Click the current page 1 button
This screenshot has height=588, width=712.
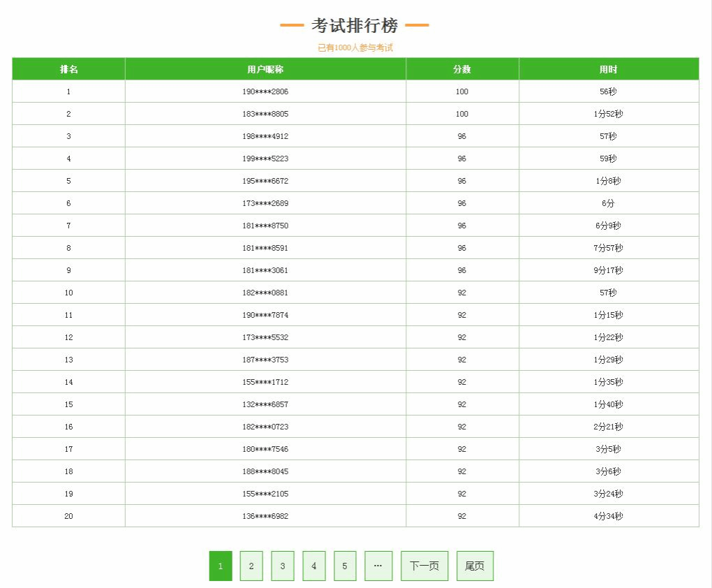pyautogui.click(x=221, y=566)
